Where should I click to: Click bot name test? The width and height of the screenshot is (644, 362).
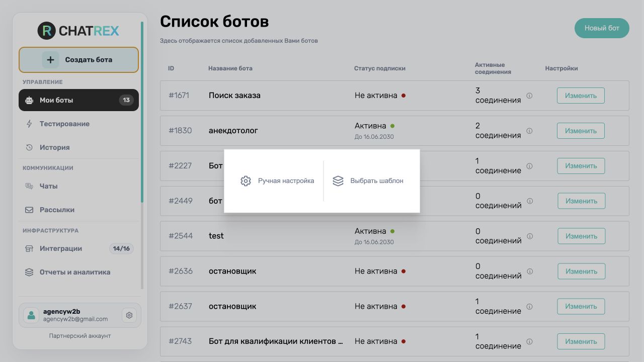pyautogui.click(x=216, y=236)
